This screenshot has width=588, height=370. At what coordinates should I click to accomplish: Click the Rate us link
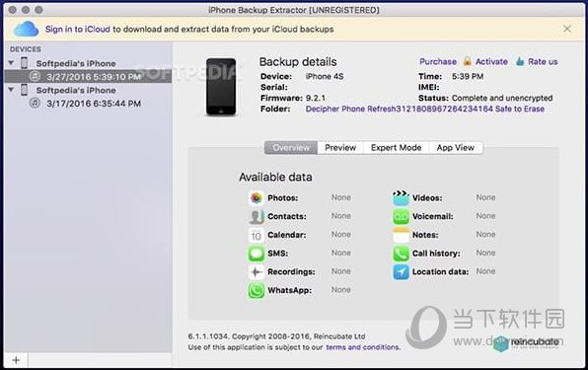pos(543,61)
